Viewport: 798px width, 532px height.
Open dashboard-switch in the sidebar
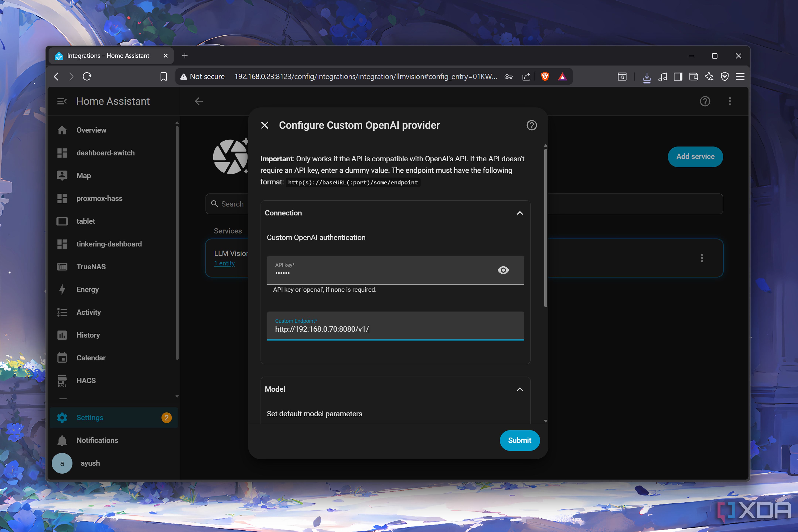tap(114, 153)
